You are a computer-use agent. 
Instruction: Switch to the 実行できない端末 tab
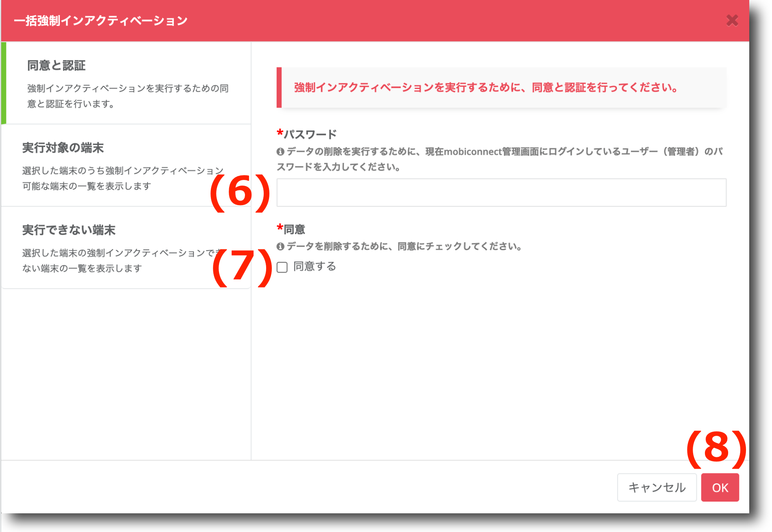[x=126, y=248]
